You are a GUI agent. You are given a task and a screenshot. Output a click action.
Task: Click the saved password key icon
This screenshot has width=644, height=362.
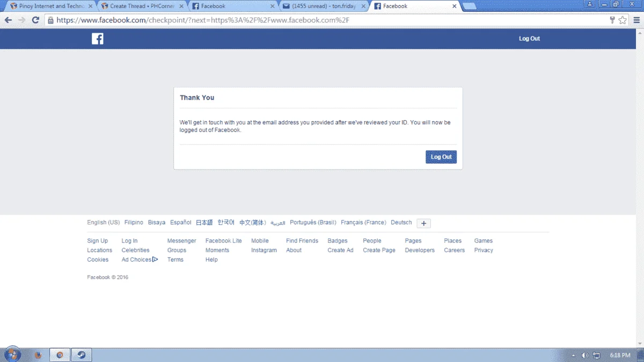pos(612,20)
